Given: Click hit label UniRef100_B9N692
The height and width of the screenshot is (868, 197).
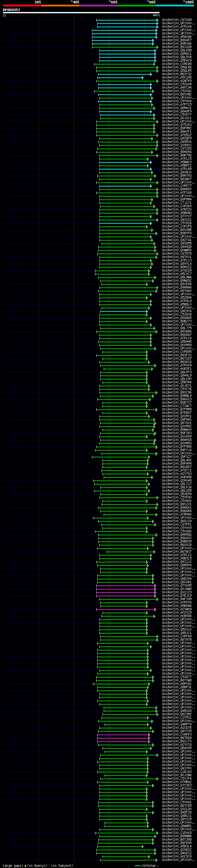Looking at the screenshot, I should 176,281.
